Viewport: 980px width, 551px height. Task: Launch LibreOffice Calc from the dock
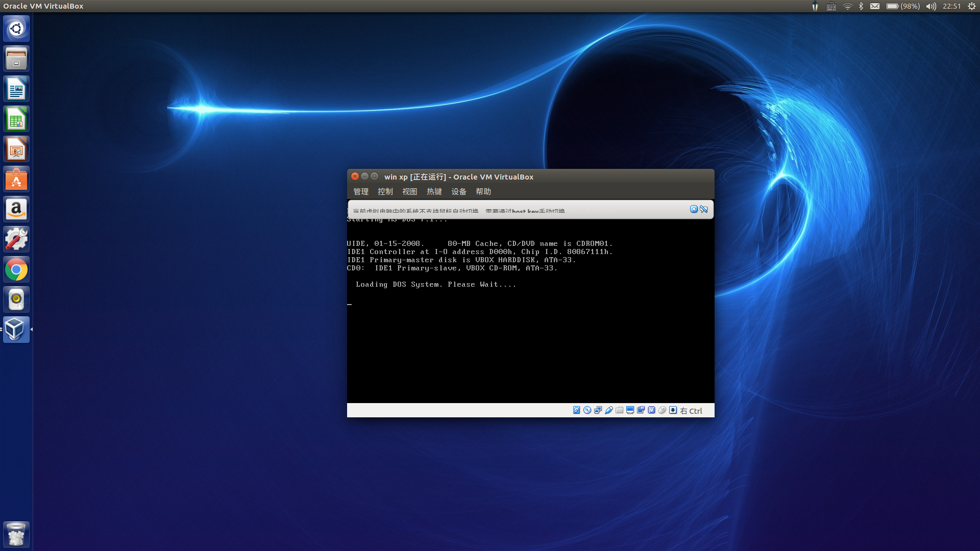pyautogui.click(x=16, y=119)
